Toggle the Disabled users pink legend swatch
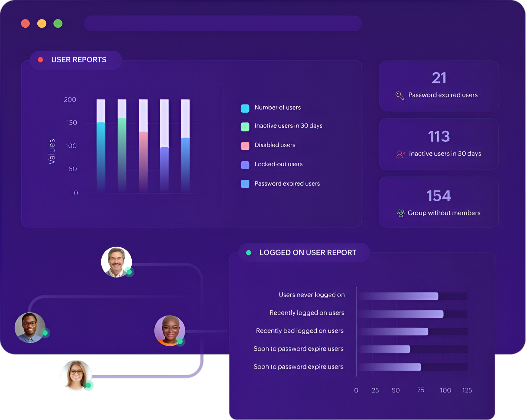 [x=245, y=146]
